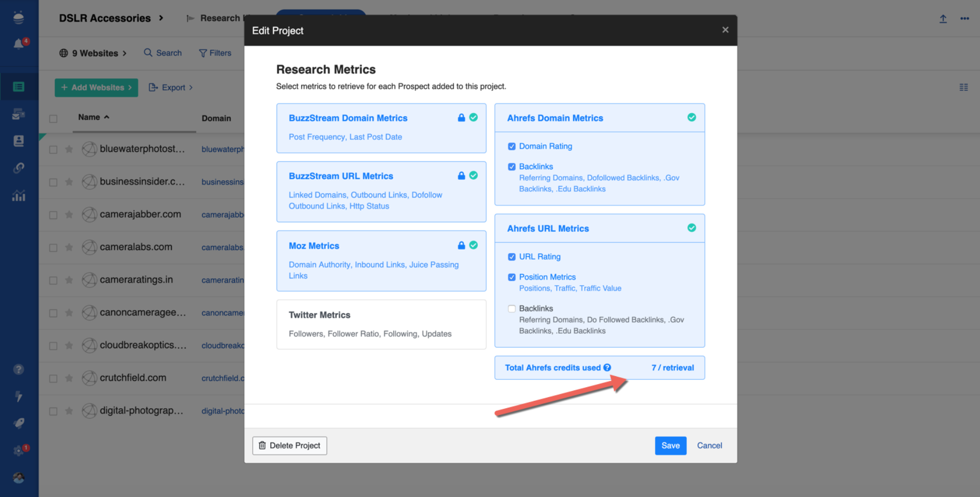The image size is (980, 497).
Task: Uncheck the Position Metrics checkbox
Action: pos(512,277)
